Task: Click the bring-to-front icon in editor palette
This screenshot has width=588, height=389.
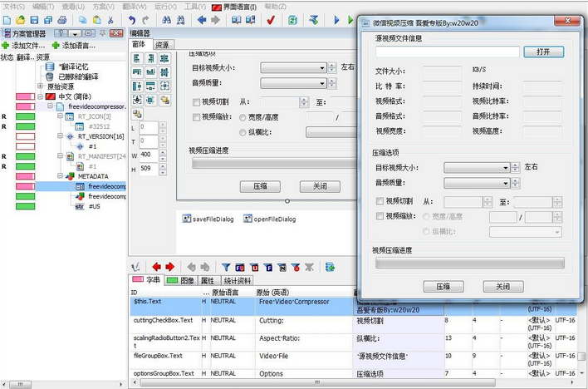Action: pyautogui.click(x=164, y=100)
